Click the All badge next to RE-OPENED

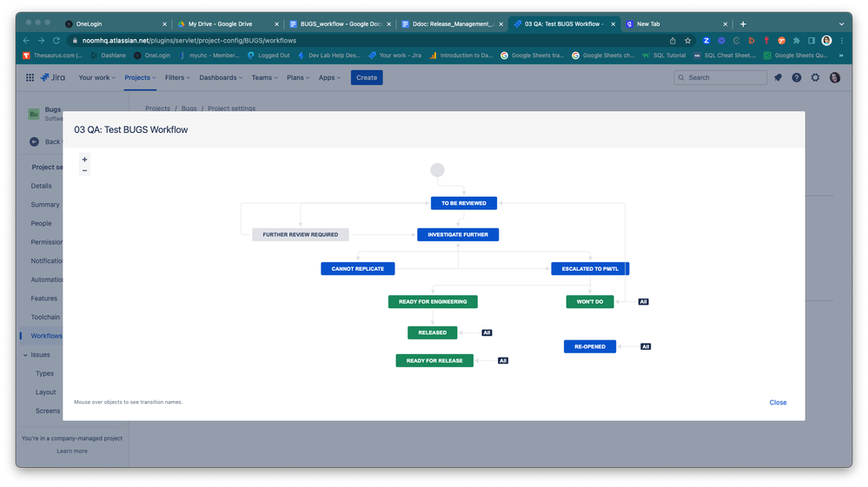click(646, 346)
